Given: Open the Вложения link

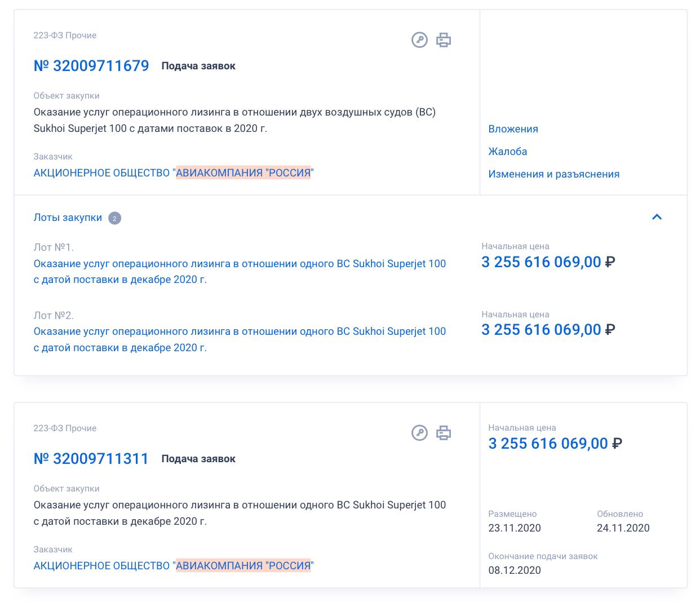Looking at the screenshot, I should pos(513,129).
